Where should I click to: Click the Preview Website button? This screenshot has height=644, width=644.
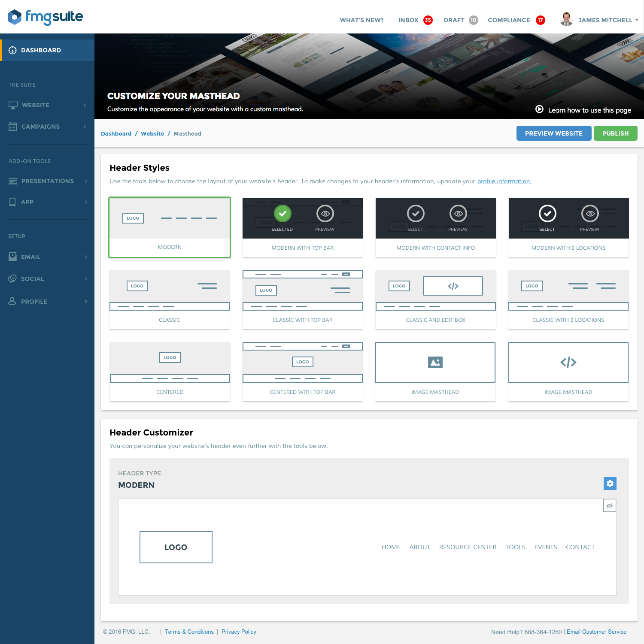click(553, 133)
